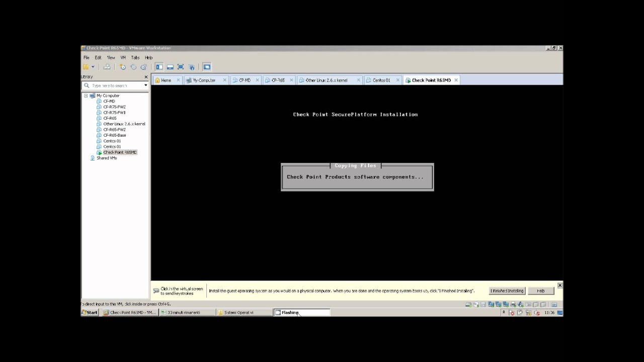Screen dimensions: 644x362
Task: Select Check Point R65MD in library tree
Action: (x=120, y=152)
